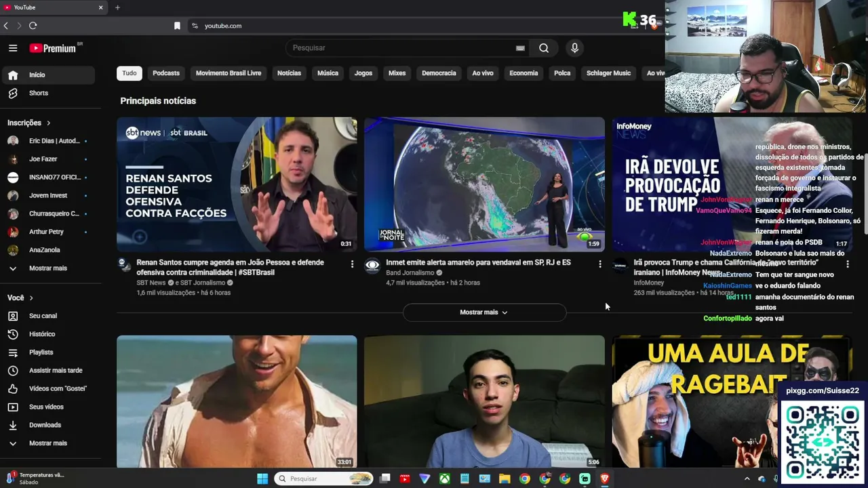Open the Shorts sidebar item

47,93
